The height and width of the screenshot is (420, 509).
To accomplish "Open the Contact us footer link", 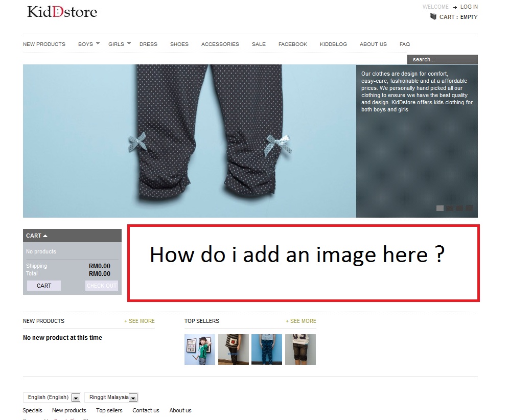I will tap(146, 410).
